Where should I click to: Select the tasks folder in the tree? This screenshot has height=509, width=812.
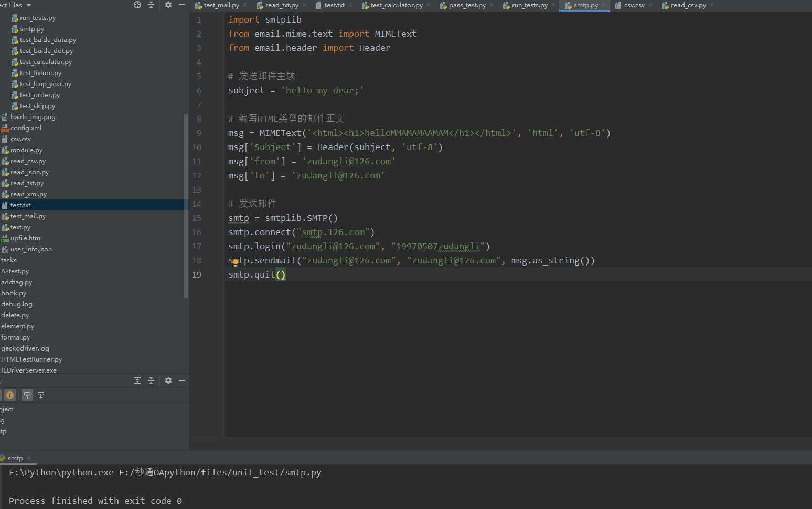click(x=9, y=260)
